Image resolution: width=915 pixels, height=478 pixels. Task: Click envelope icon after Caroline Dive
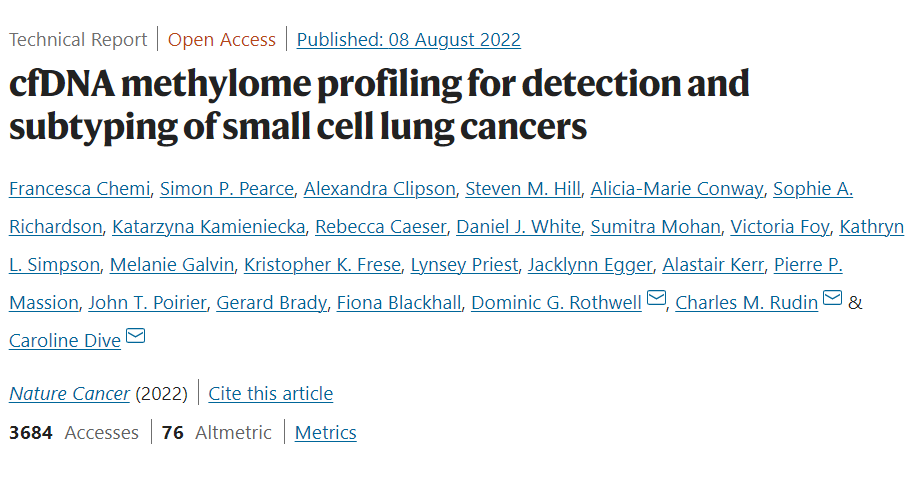135,336
